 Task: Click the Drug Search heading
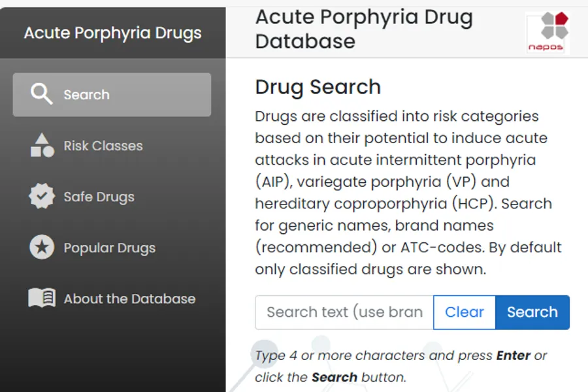click(x=318, y=87)
